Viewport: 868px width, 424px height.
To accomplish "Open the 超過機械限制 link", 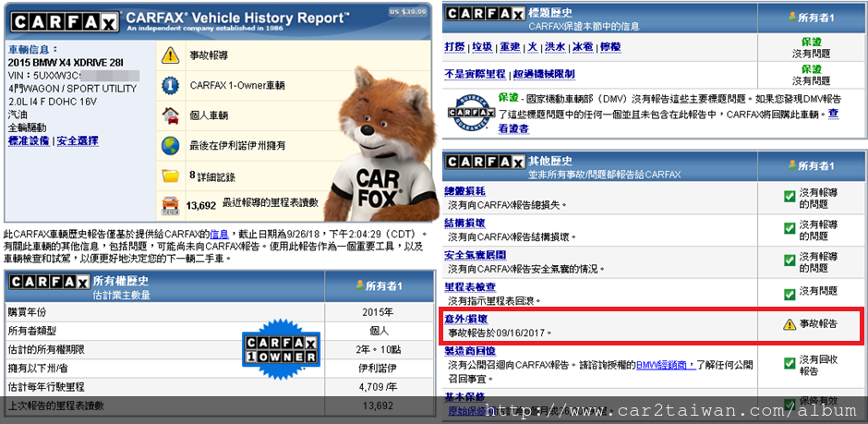I will [544, 74].
